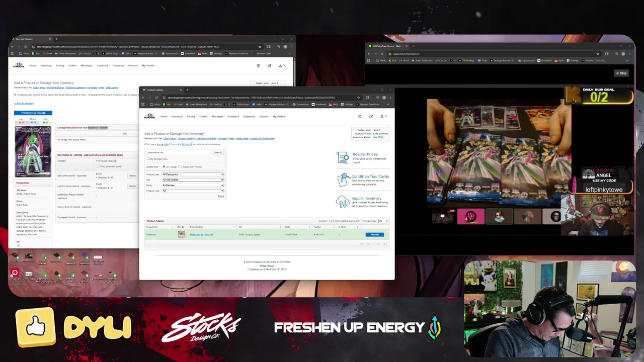This screenshot has width=644, height=362.
Task: Open help icon in Manage Product window
Action: tap(258, 65)
